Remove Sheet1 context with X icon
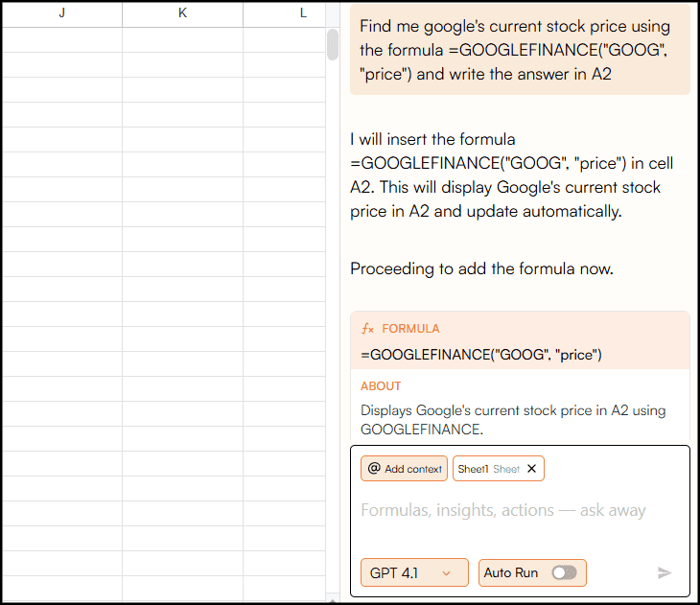The width and height of the screenshot is (700, 605). (x=531, y=469)
